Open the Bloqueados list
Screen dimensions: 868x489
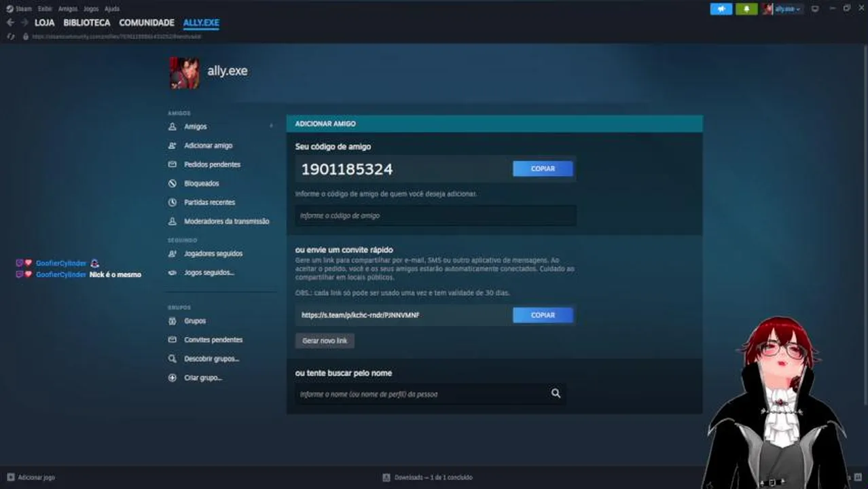pos(202,183)
